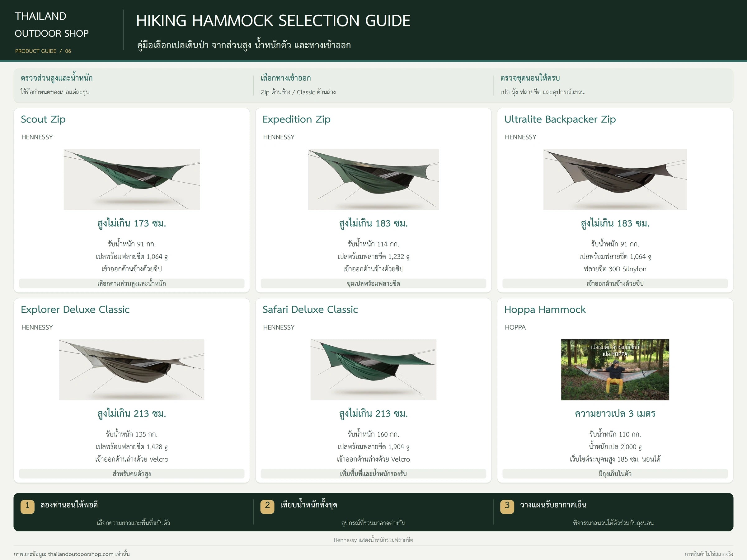Click the heading "เลือกทางเข้าออก"
Viewport: 747px width, 560px height.
286,78
